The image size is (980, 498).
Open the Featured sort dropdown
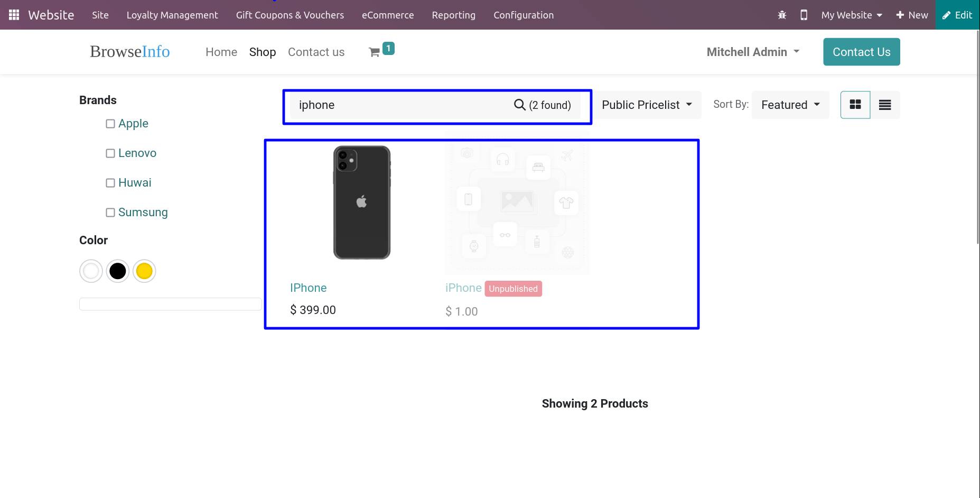790,105
